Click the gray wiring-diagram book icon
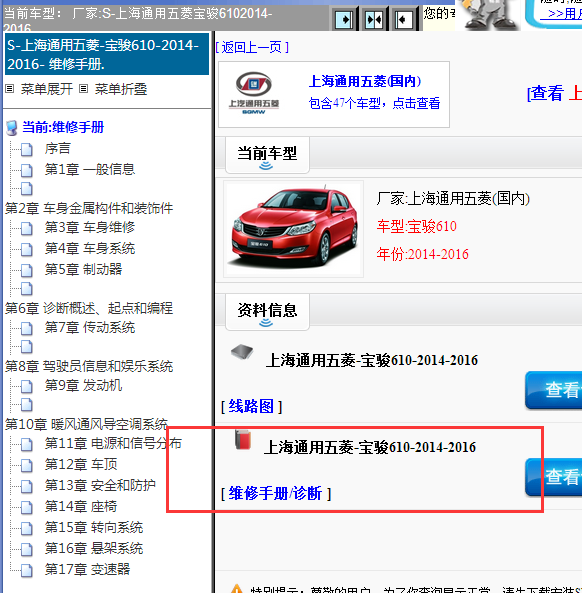Screen dimensions: 582x593 (242, 352)
